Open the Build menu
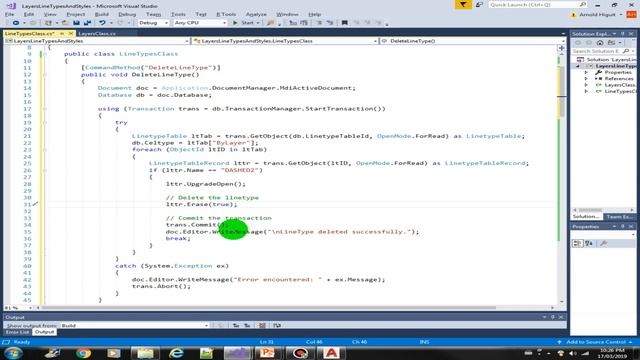Image resolution: width=640 pixels, height=360 pixels. 102,14
